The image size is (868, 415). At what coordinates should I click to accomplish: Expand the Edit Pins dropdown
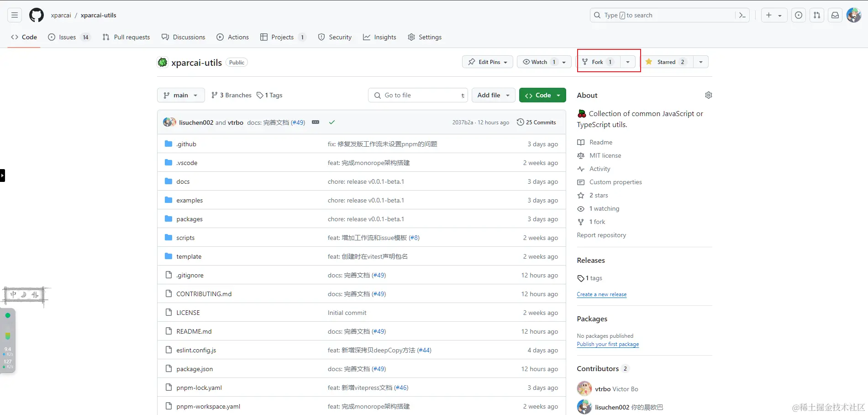[488, 62]
